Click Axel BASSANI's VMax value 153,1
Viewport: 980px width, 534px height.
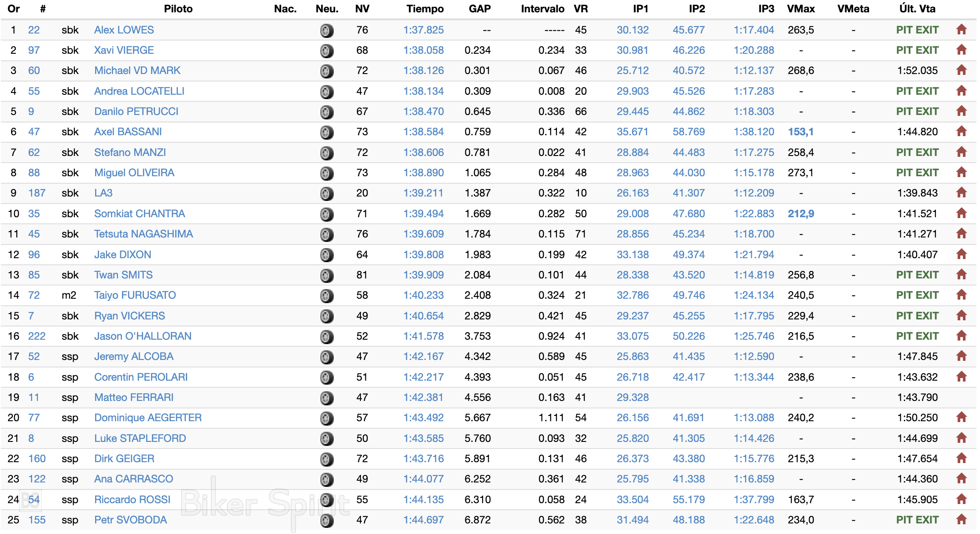click(x=800, y=132)
